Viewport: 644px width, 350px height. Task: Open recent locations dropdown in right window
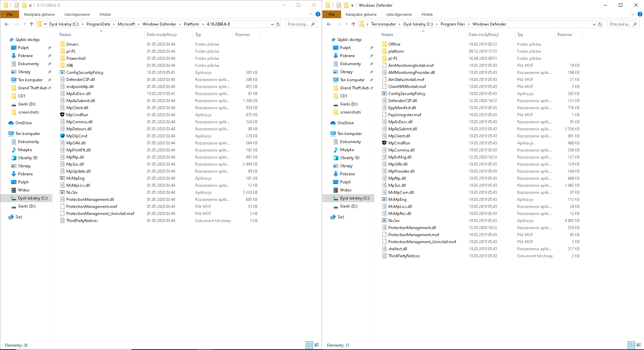pos(346,24)
